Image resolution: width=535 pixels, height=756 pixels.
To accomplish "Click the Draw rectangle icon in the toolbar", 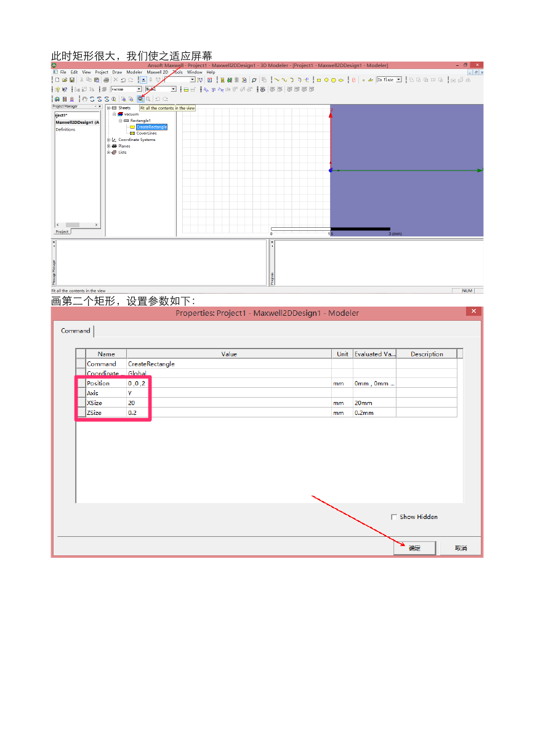I will [318, 80].
